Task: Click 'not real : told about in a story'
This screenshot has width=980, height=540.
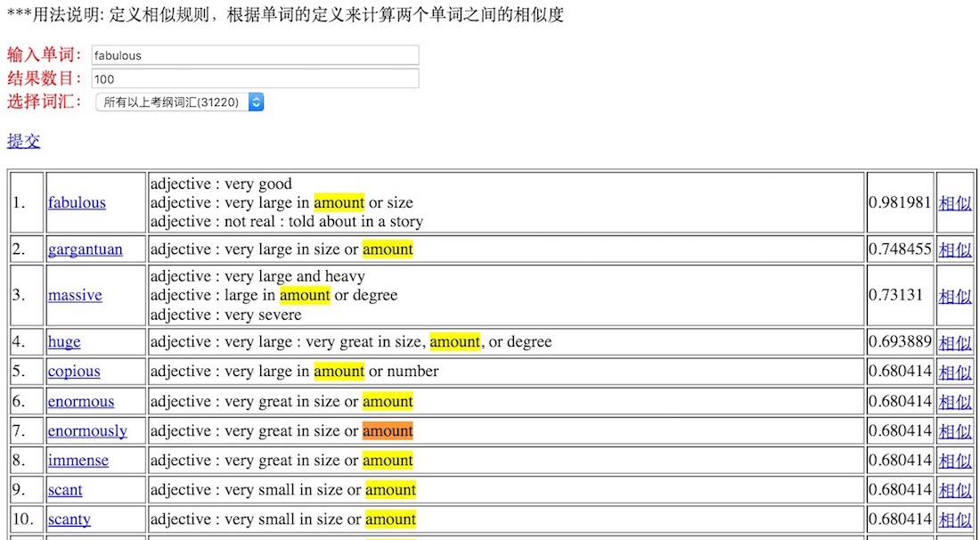Action: tap(323, 221)
